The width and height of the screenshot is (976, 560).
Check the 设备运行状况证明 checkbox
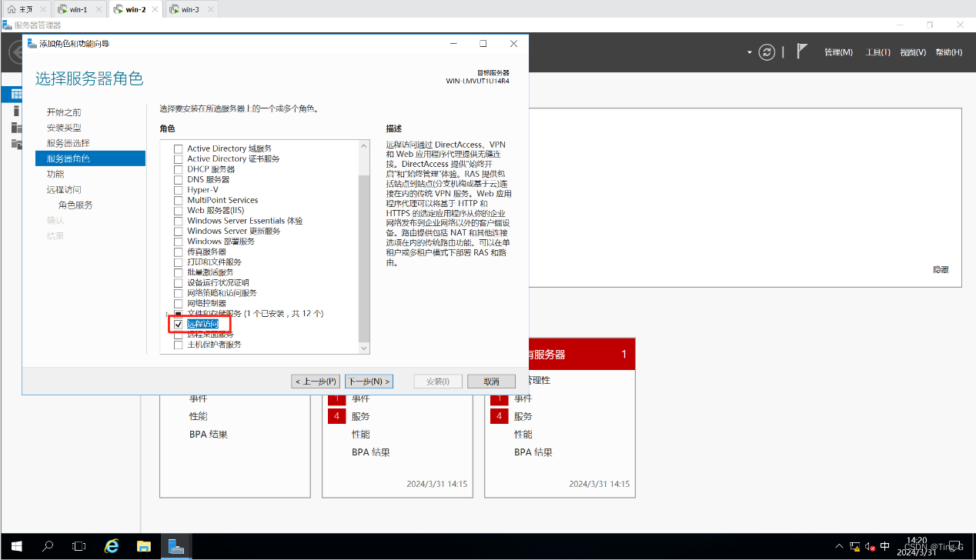coord(179,283)
